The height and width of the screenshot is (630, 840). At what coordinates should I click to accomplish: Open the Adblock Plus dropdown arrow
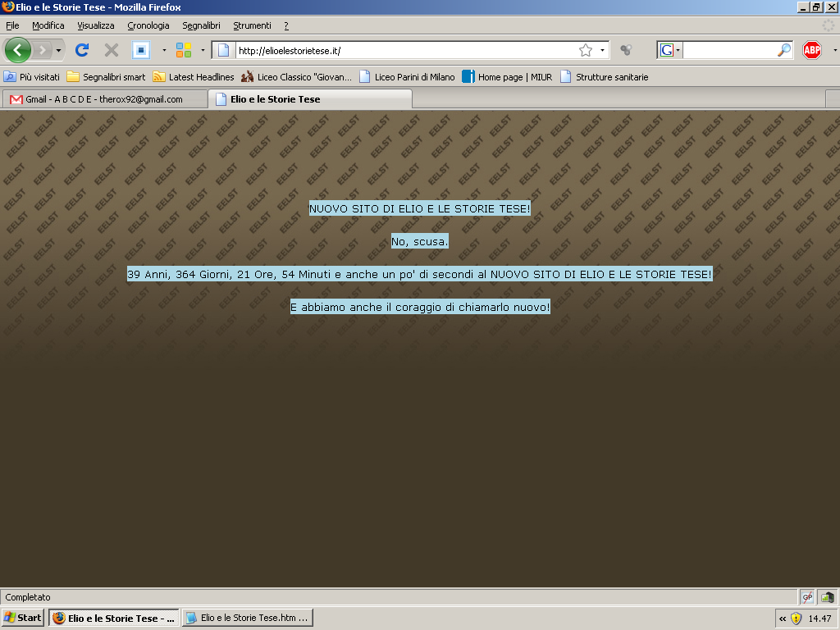[834, 50]
